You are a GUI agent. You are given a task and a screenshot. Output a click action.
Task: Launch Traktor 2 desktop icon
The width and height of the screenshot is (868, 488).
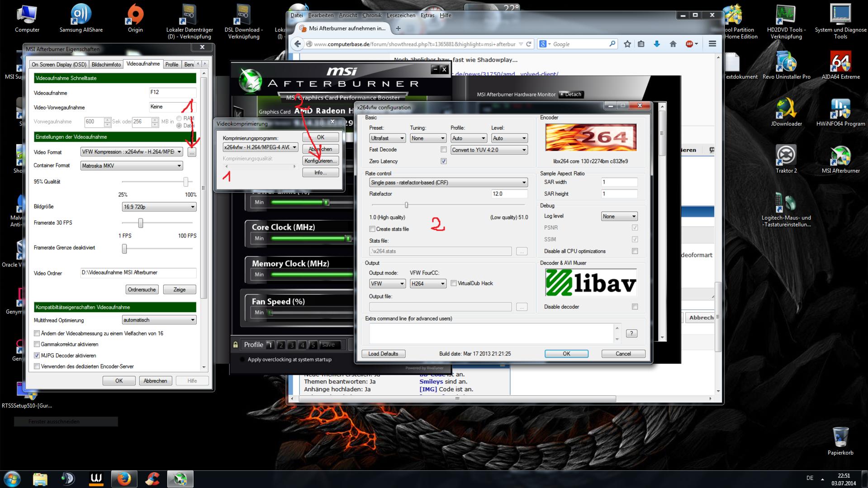786,159
